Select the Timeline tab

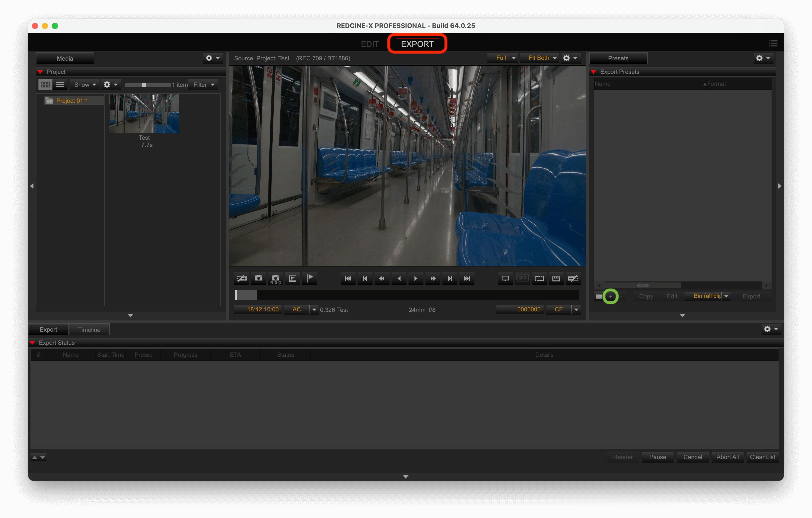click(89, 330)
